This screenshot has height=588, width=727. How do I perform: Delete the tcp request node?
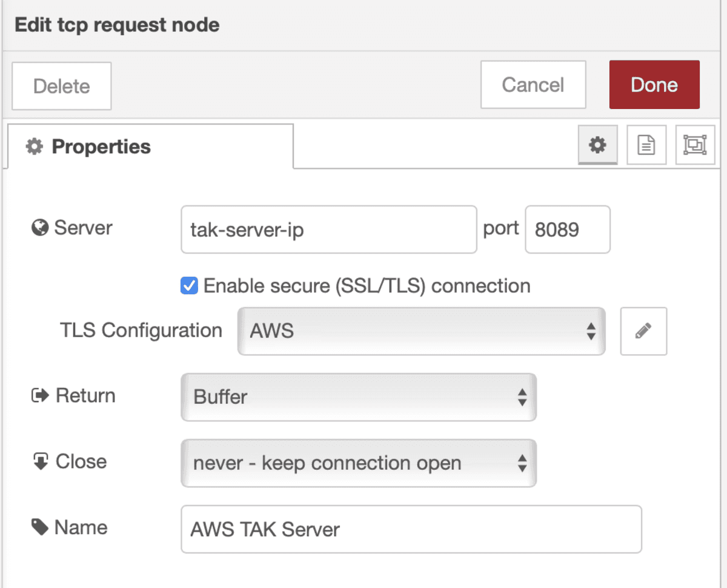pos(61,85)
